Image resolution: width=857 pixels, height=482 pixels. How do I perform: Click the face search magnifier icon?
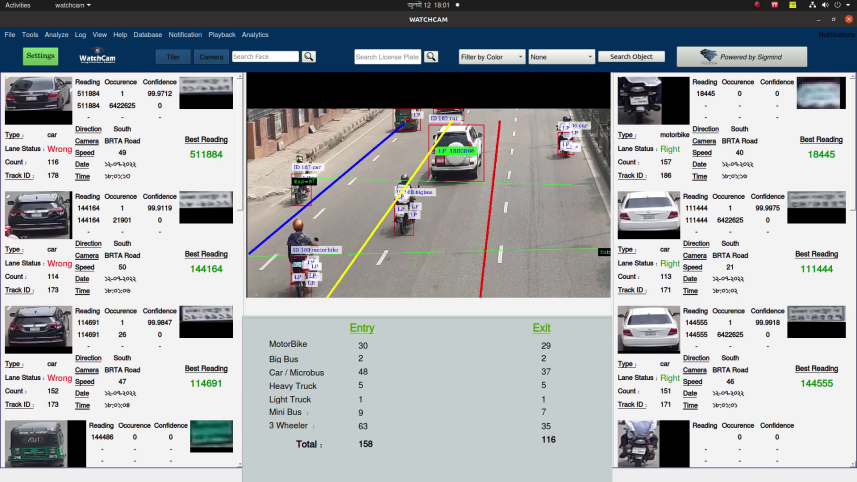pos(309,57)
